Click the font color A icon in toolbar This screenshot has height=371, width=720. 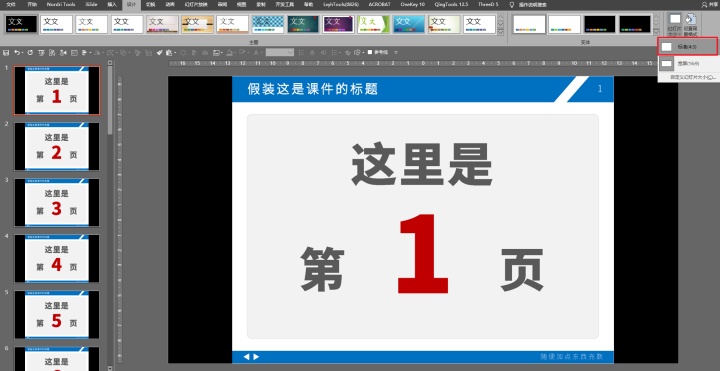(x=256, y=52)
